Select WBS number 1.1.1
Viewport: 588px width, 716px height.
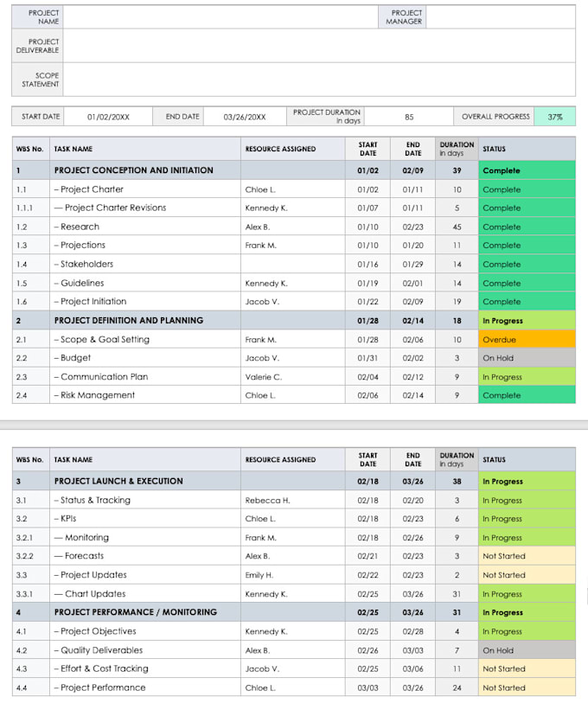24,208
